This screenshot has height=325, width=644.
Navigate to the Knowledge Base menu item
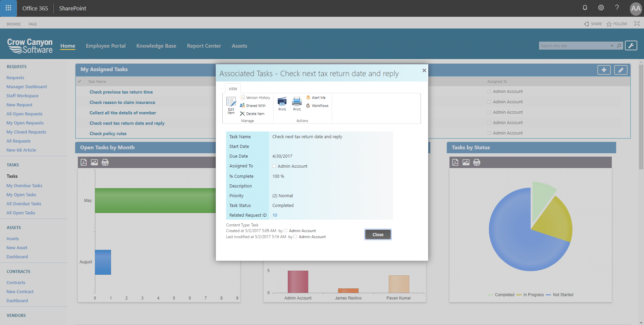pyautogui.click(x=156, y=46)
